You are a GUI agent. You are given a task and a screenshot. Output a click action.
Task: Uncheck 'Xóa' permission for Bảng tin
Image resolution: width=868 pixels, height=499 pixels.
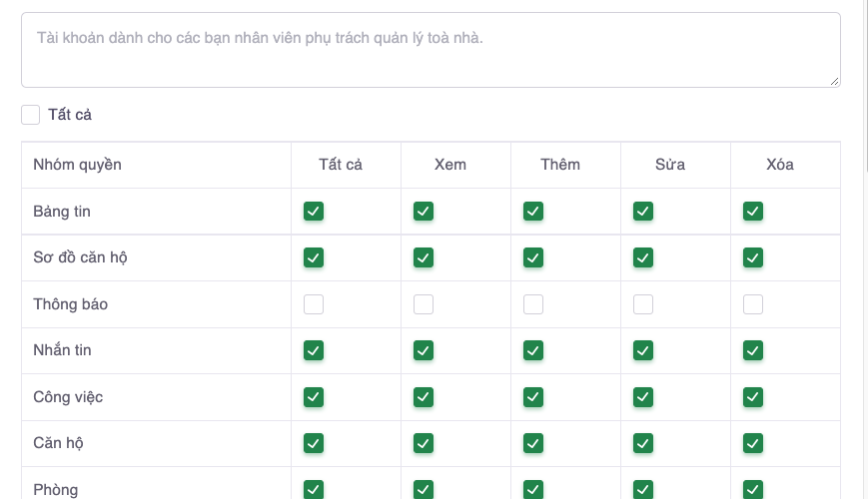click(x=753, y=212)
